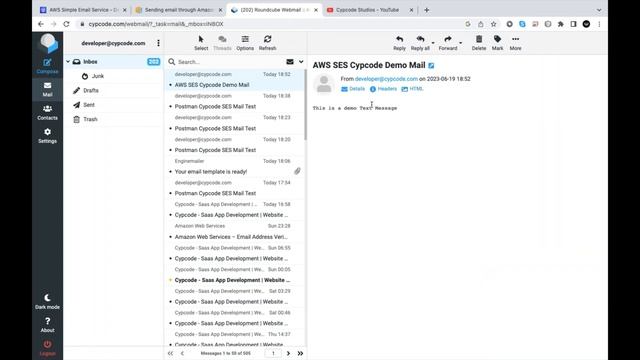This screenshot has height=360, width=640.
Task: Open Chrome extensions puzzle icon
Action: click(x=560, y=24)
